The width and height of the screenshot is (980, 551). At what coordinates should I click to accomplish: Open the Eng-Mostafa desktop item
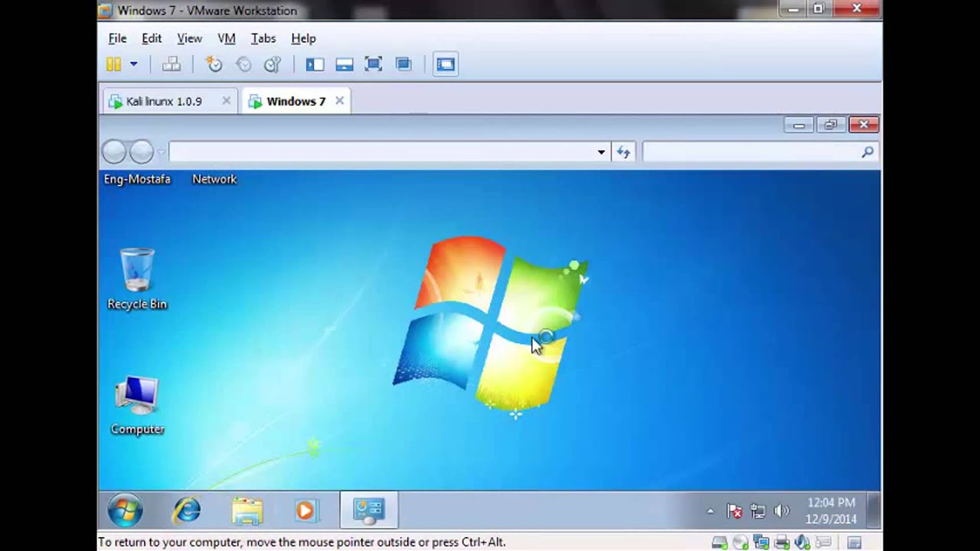[137, 179]
